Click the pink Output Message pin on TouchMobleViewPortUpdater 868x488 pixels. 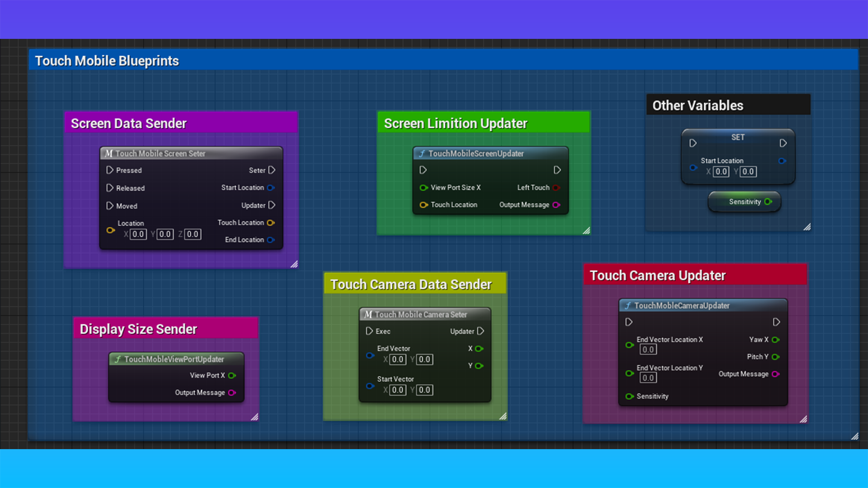coord(232,393)
